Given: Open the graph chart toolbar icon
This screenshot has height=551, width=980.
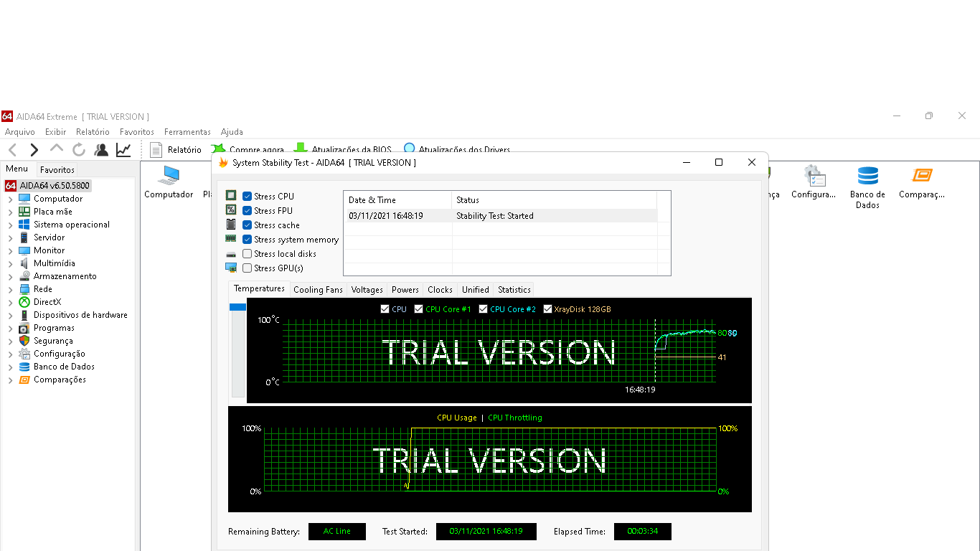Looking at the screenshot, I should (x=123, y=150).
